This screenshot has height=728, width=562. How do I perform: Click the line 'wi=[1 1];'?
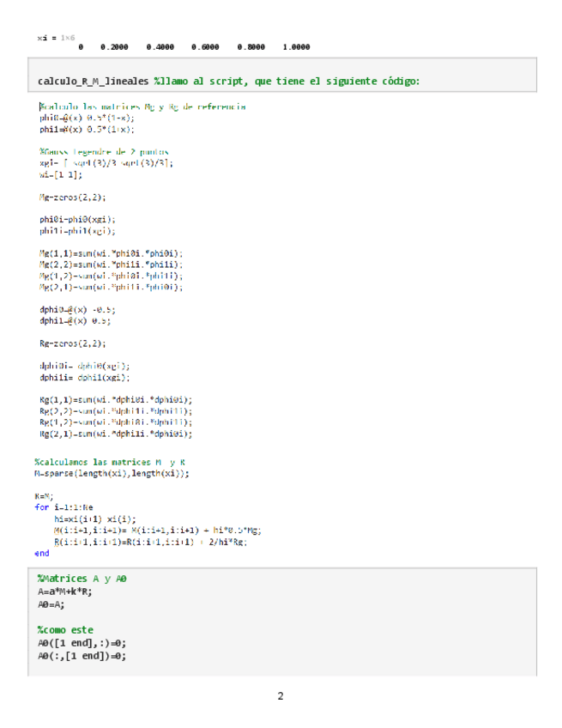click(x=61, y=175)
